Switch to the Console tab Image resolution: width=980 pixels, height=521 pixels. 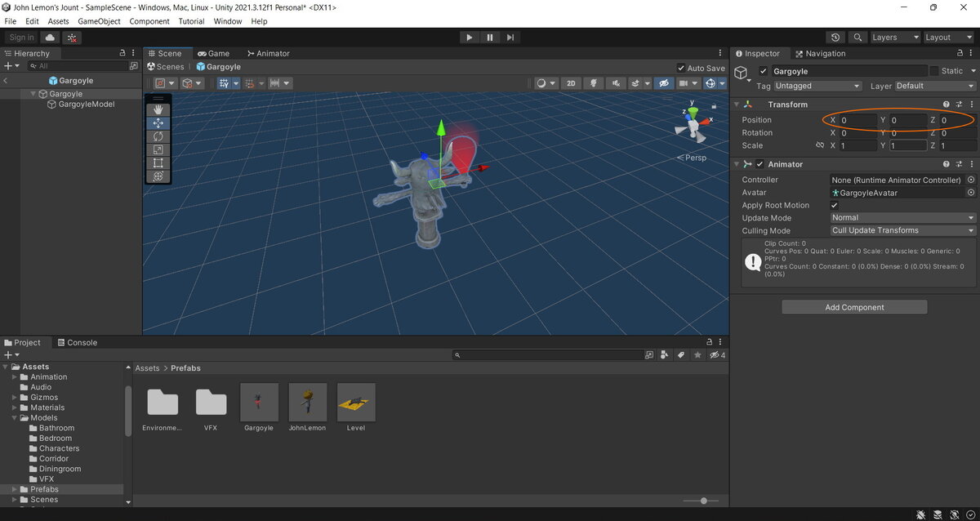[76, 343]
